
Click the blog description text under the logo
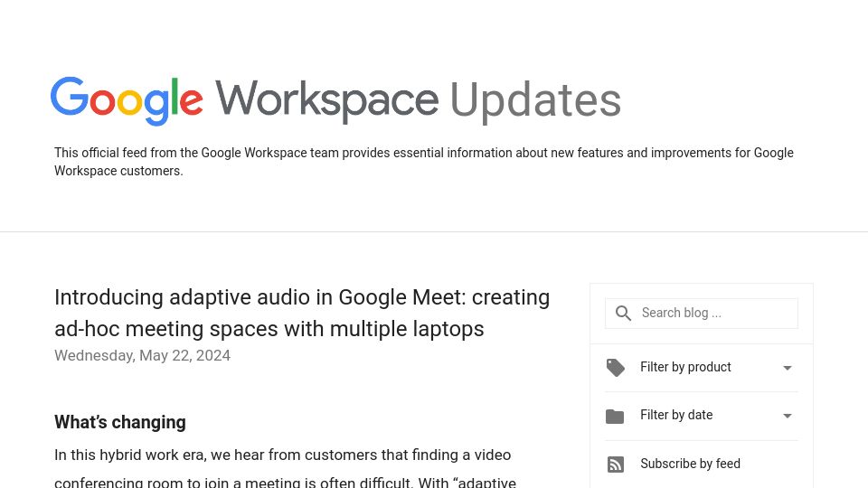(423, 162)
